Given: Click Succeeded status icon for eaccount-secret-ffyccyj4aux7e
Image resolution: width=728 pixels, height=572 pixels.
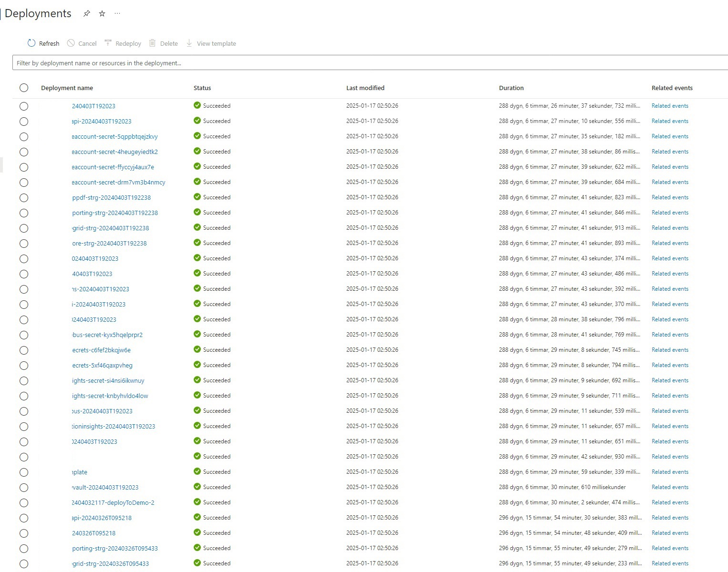Looking at the screenshot, I should (x=197, y=166).
